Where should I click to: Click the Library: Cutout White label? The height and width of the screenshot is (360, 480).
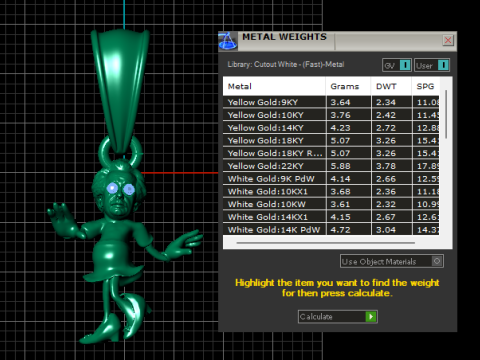(x=286, y=64)
